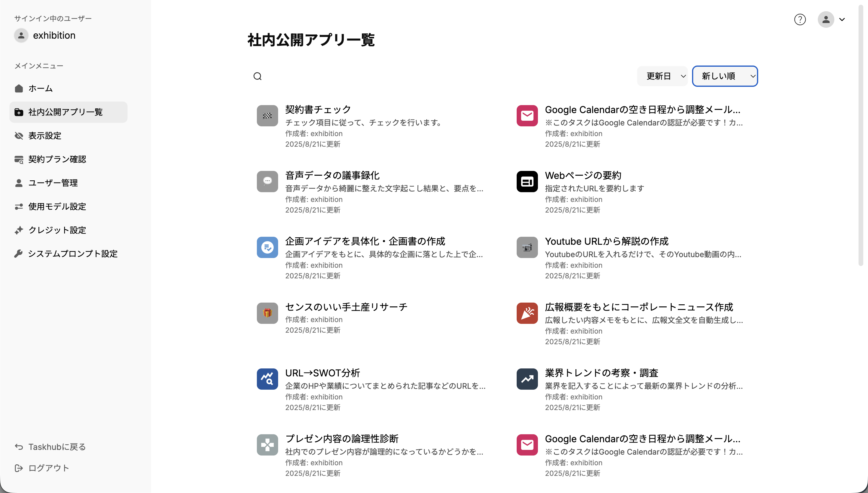This screenshot has height=493, width=868.
Task: Open the URL→SWOT分析 chart icon
Action: pyautogui.click(x=267, y=379)
